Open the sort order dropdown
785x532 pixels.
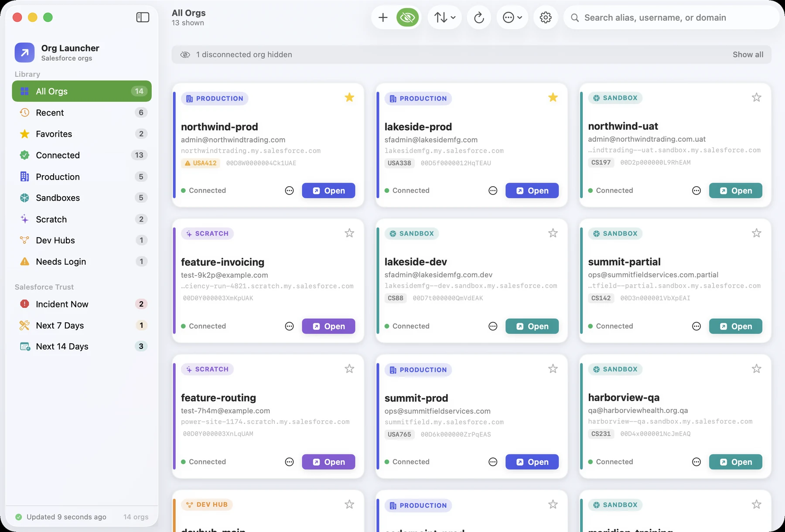tap(444, 17)
